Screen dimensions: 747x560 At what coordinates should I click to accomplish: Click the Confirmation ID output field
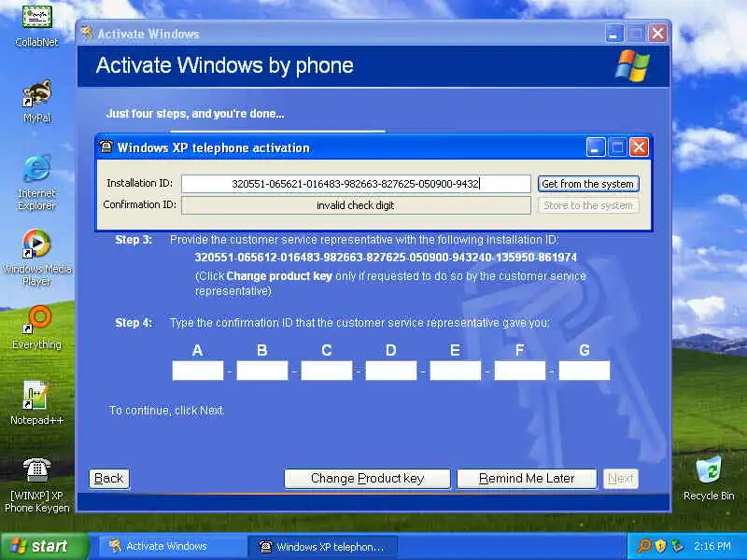coord(356,205)
